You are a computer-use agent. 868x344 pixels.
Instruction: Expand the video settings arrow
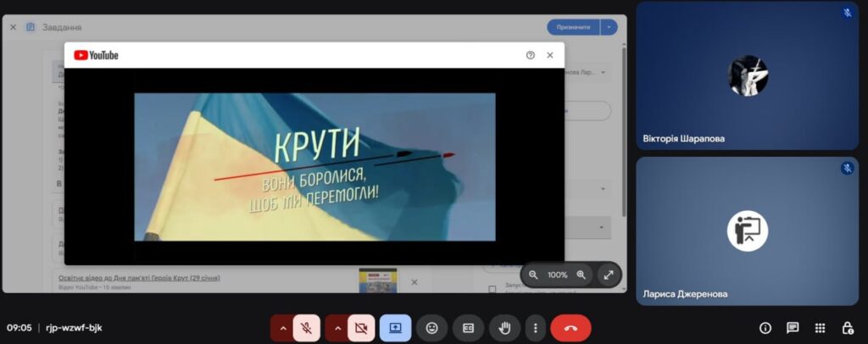[x=337, y=328]
